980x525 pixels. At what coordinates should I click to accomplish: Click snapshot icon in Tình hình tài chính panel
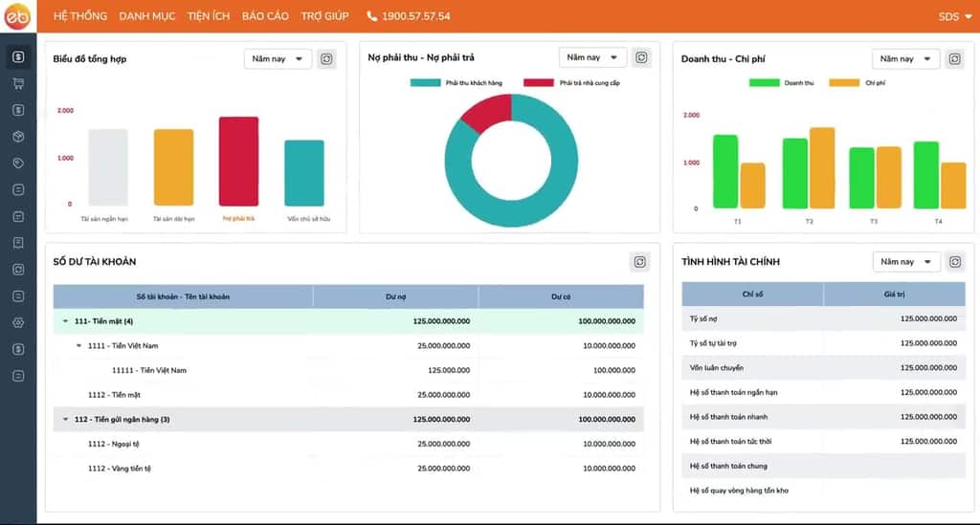point(955,262)
